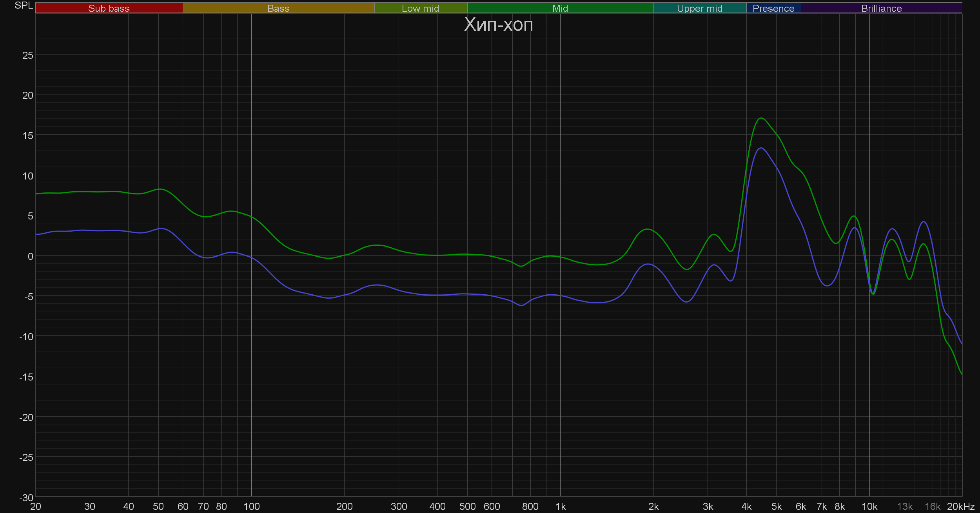Click the 10k frequency axis label
This screenshot has width=980, height=513.
(869, 507)
